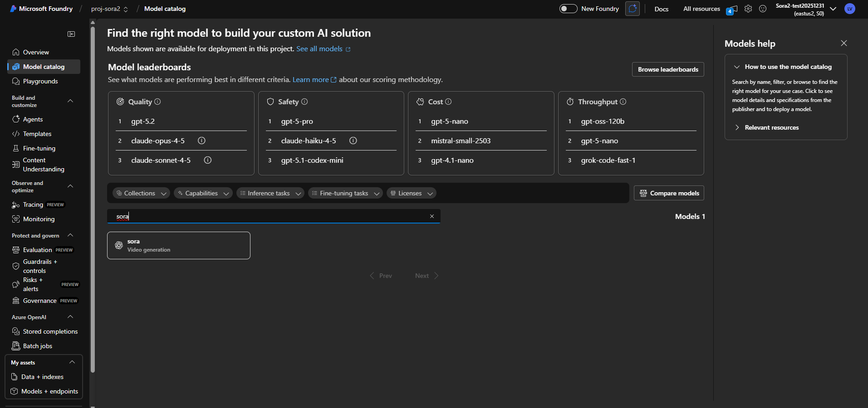The image size is (868, 408).
Task: Expand the Sora2-test20251231 resource dropdown
Action: point(833,9)
